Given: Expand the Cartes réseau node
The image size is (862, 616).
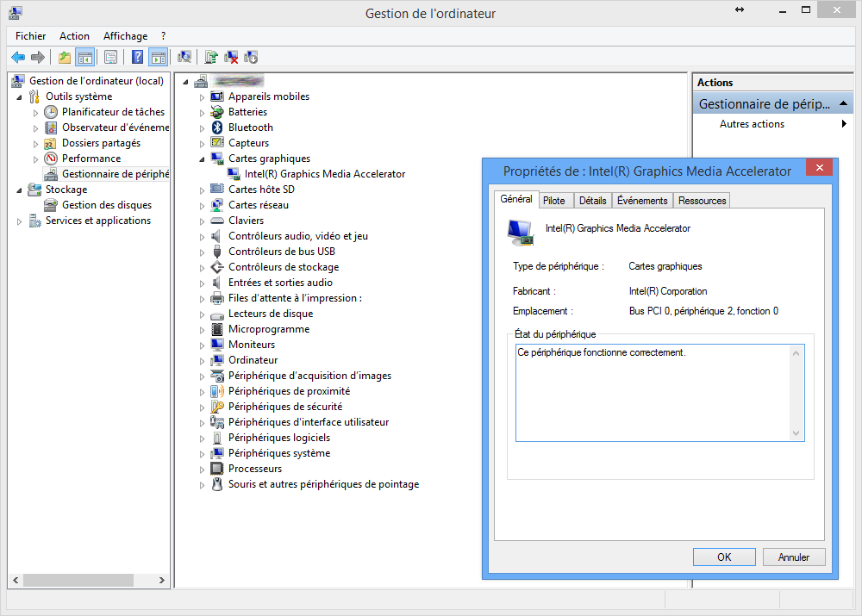Looking at the screenshot, I should click(203, 206).
